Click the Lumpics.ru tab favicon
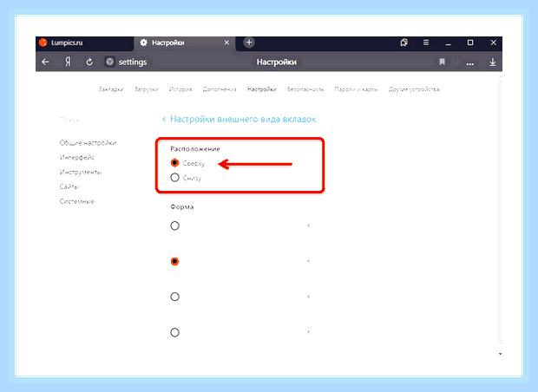 [43, 42]
